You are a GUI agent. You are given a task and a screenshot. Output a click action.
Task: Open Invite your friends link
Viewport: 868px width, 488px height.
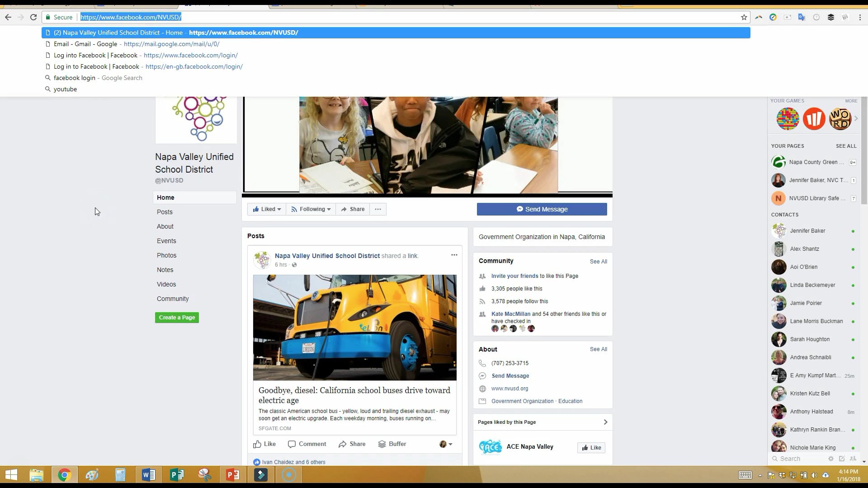coord(514,276)
